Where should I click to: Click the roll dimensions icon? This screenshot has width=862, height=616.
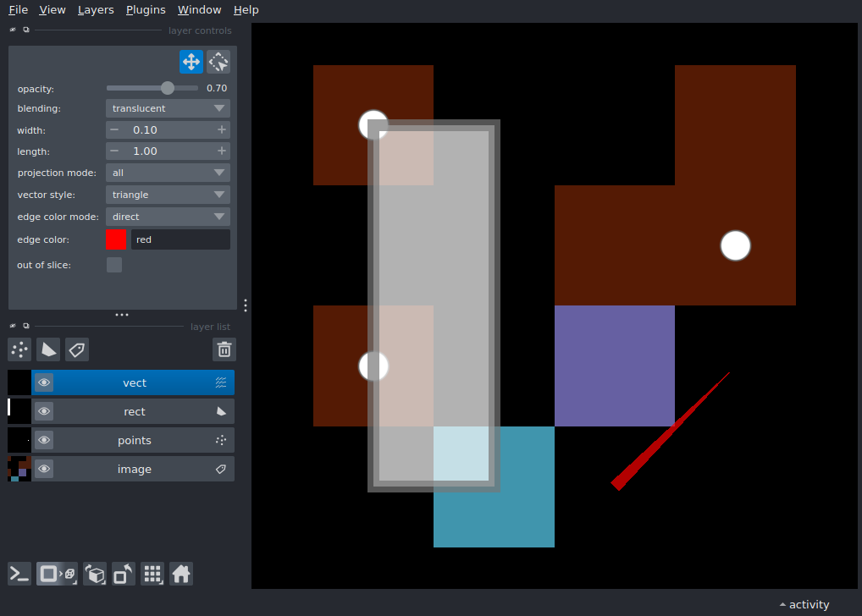[94, 574]
